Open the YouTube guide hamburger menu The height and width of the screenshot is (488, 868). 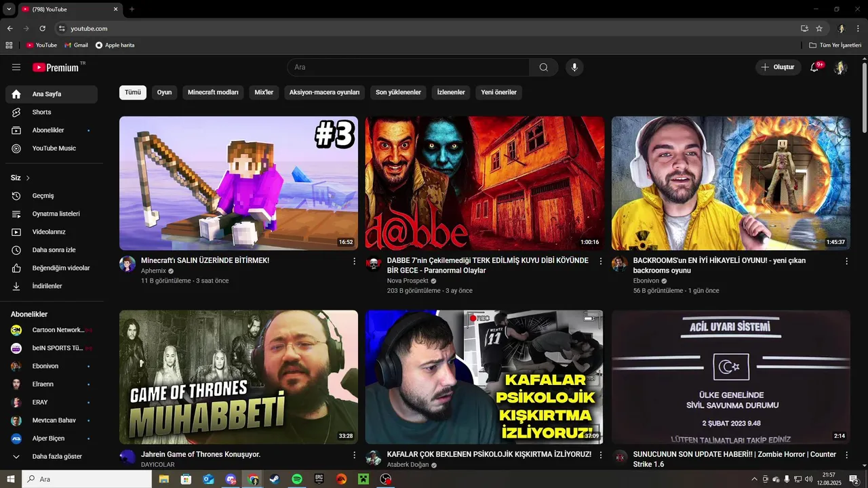16,67
